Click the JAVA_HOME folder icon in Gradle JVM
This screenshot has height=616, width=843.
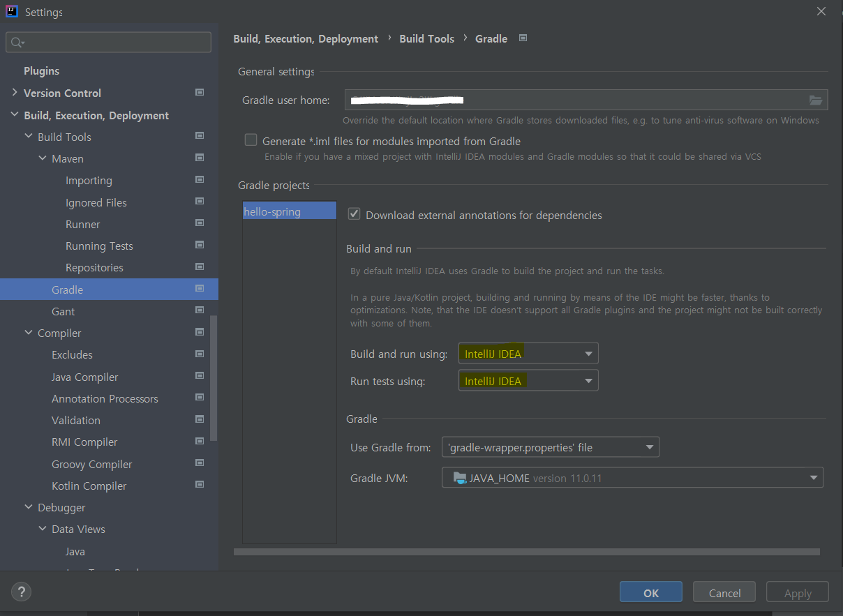pos(459,478)
